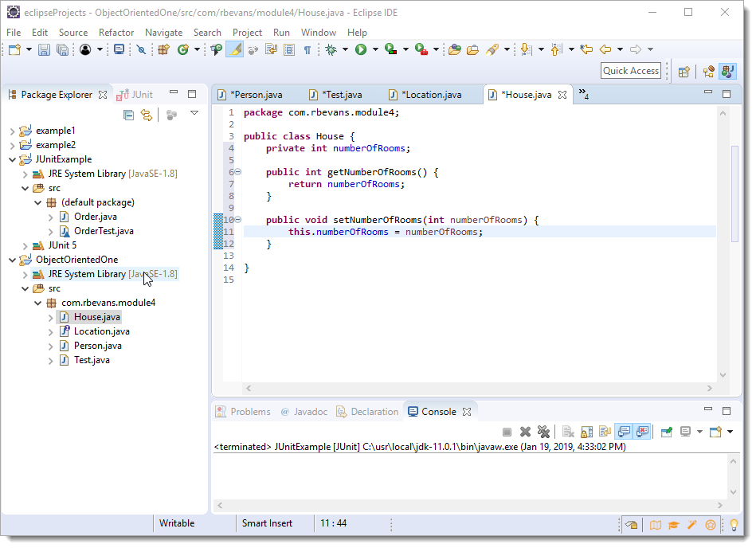Click the Debug bug icon
756x548 pixels.
331,49
